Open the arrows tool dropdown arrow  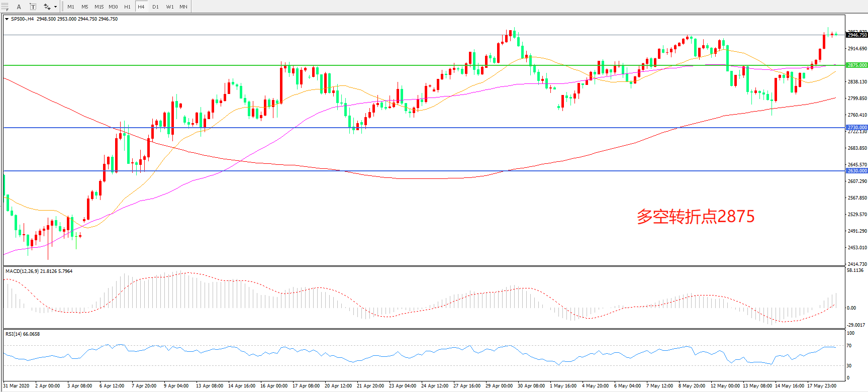(x=55, y=7)
